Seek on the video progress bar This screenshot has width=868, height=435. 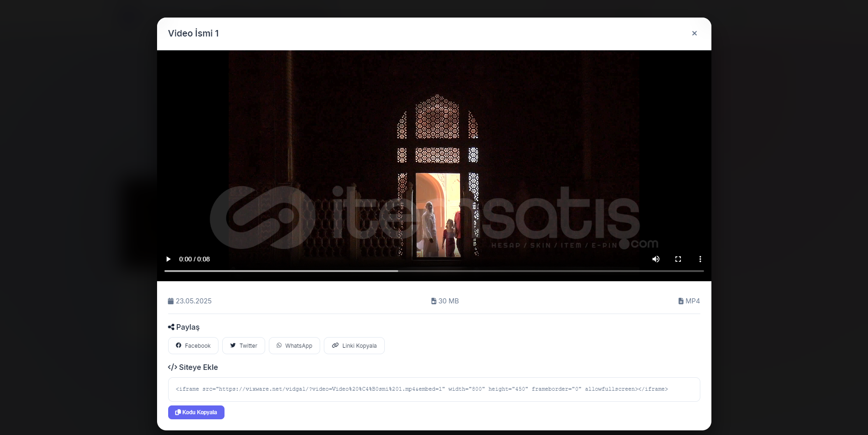(434, 271)
